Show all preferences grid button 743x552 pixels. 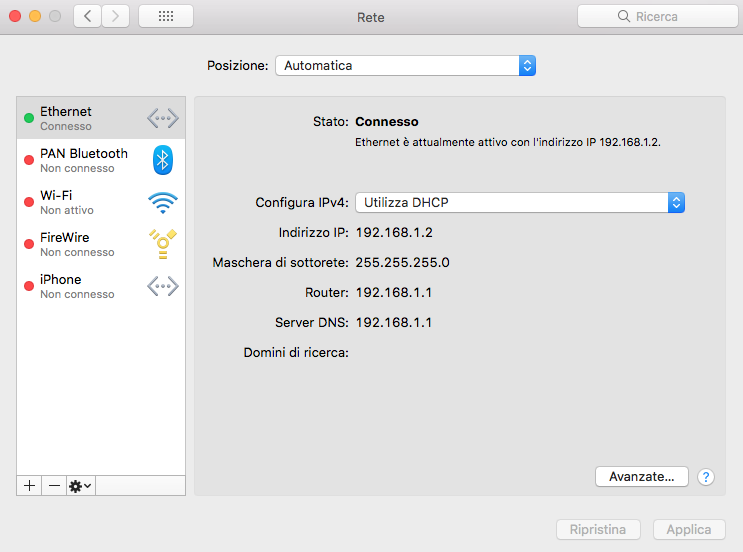tap(166, 16)
